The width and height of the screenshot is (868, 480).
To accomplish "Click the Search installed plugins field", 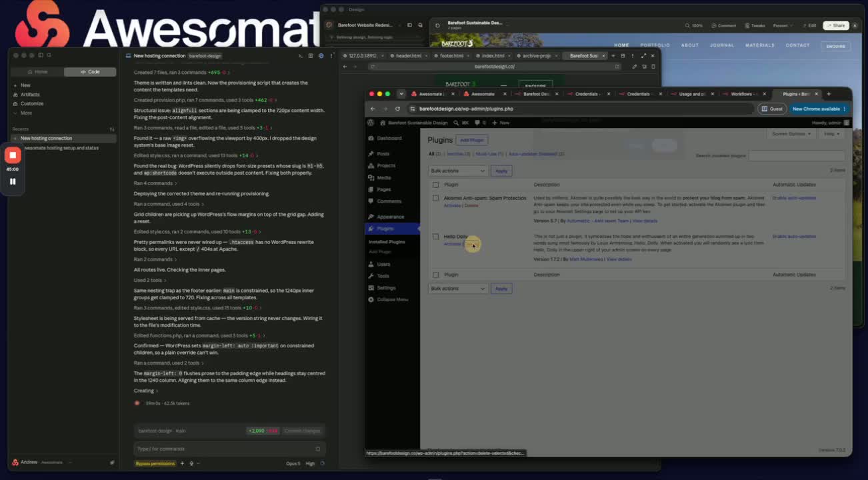I will coord(797,155).
